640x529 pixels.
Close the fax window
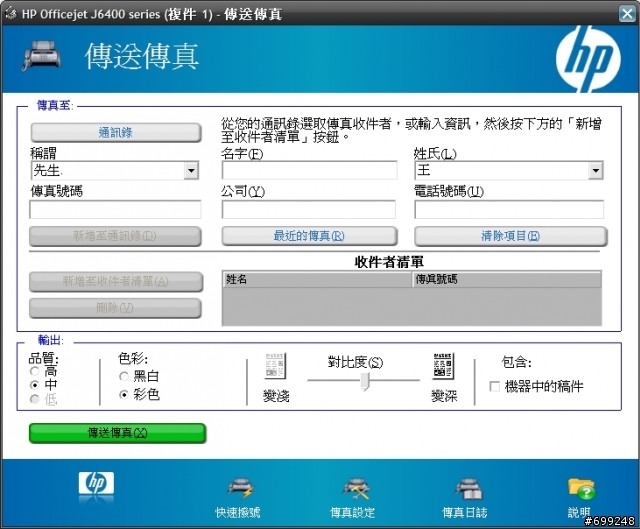pos(627,13)
